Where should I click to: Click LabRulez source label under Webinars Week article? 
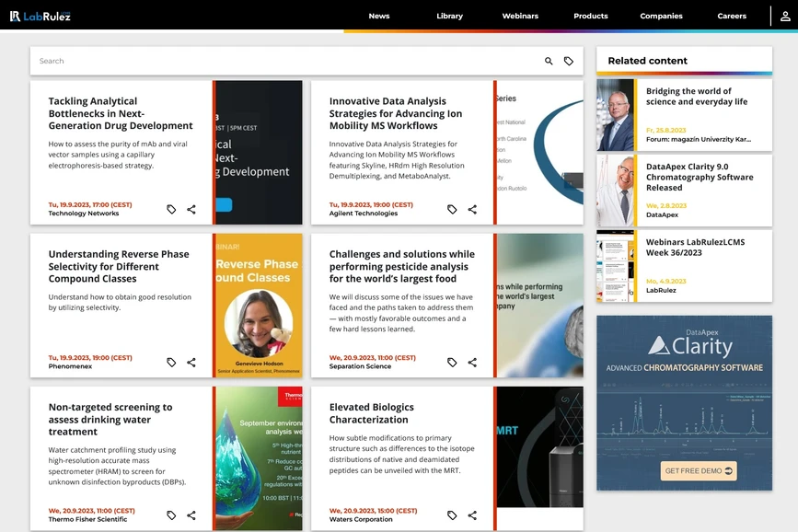point(661,290)
